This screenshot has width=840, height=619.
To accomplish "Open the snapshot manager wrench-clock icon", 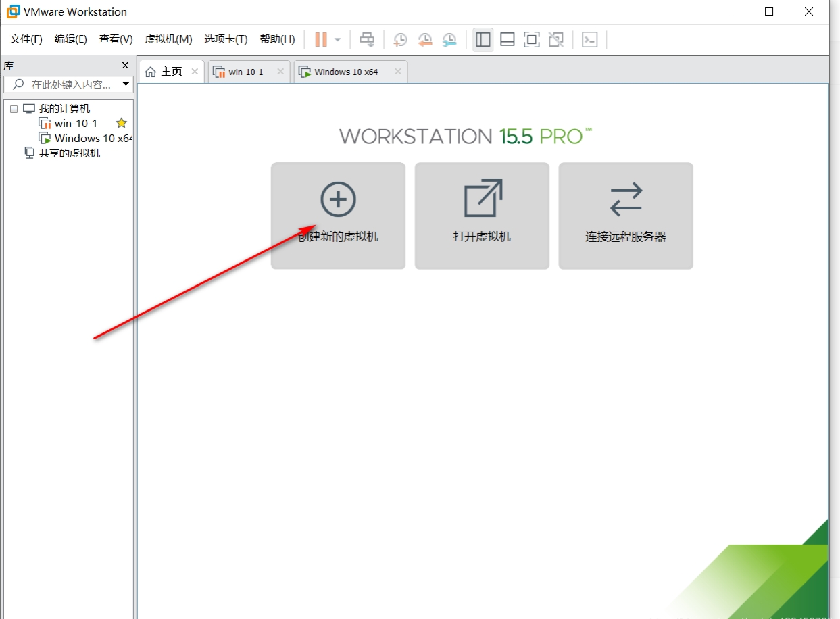I will [x=449, y=40].
